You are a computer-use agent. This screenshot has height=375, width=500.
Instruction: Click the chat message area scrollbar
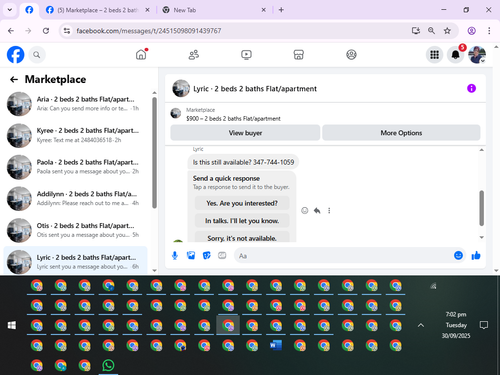[x=481, y=208]
